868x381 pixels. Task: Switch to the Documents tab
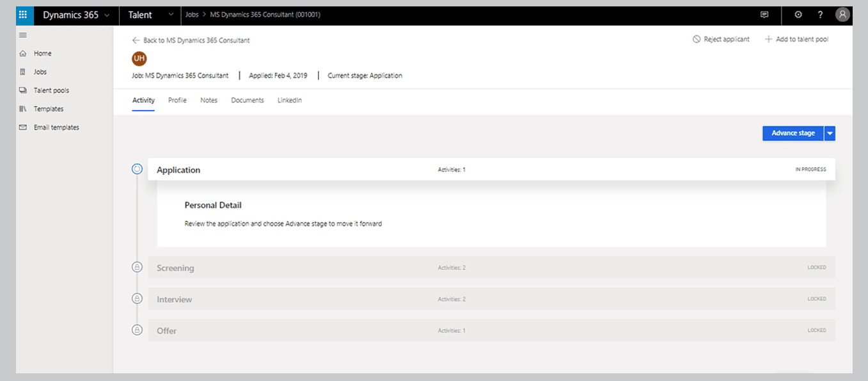(x=248, y=101)
